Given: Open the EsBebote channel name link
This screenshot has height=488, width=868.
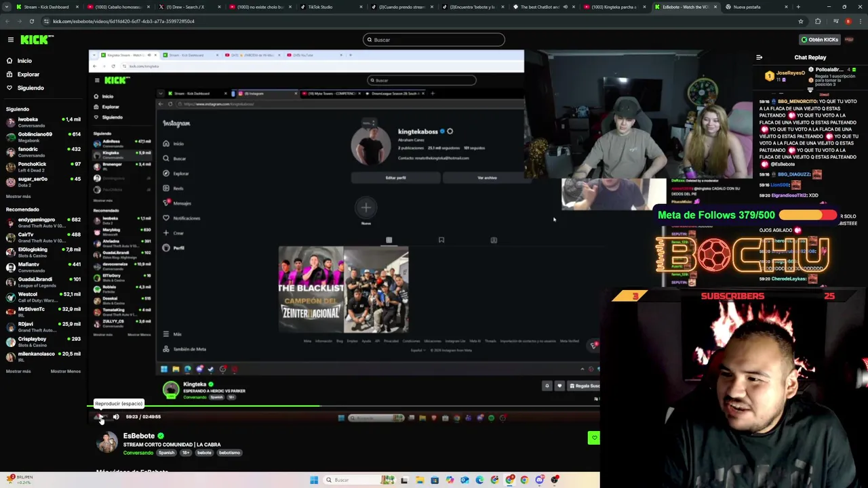Looking at the screenshot, I should tap(139, 436).
